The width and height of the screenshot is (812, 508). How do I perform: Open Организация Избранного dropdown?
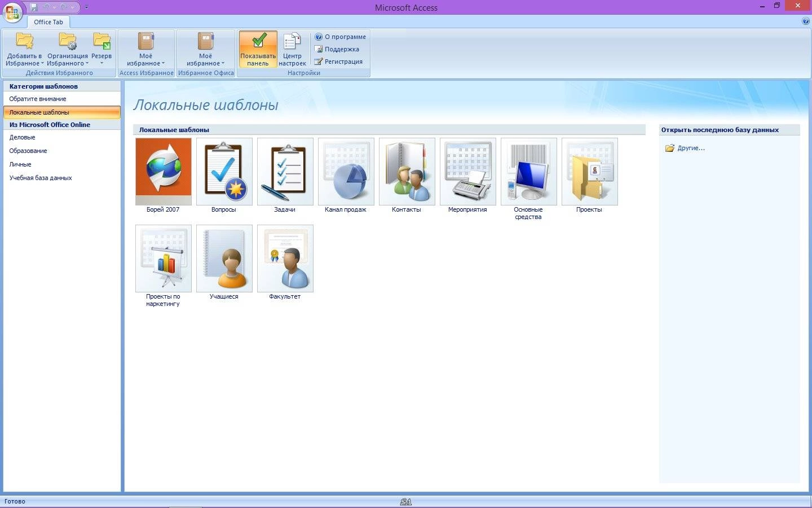point(68,50)
